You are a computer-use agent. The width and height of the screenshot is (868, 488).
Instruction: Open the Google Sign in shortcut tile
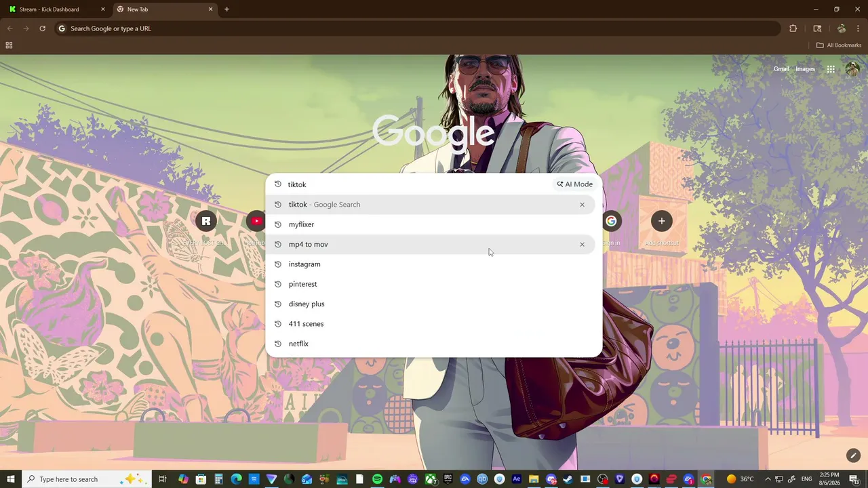tap(611, 221)
